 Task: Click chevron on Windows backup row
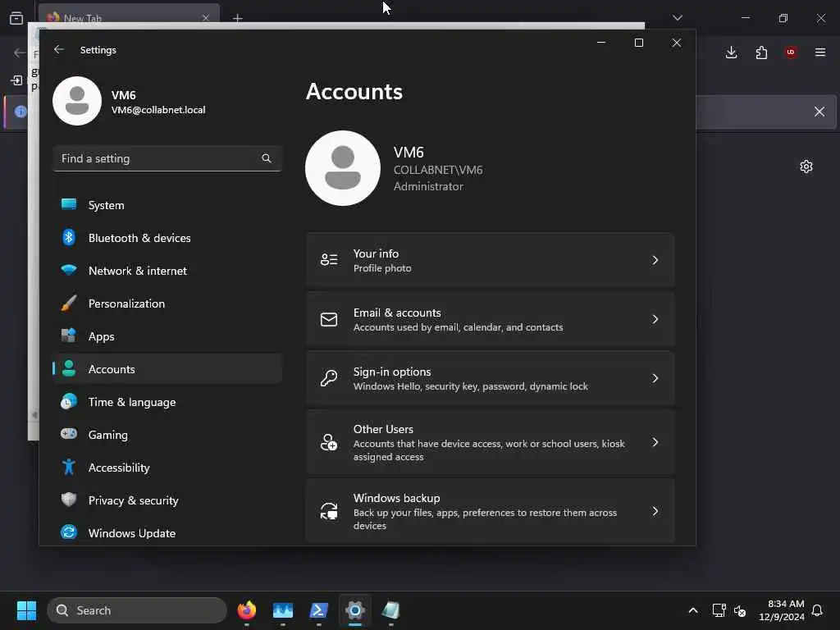[x=655, y=511]
